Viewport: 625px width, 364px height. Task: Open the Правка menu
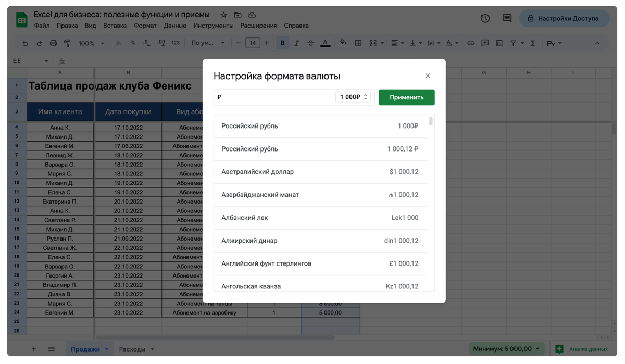coord(67,26)
